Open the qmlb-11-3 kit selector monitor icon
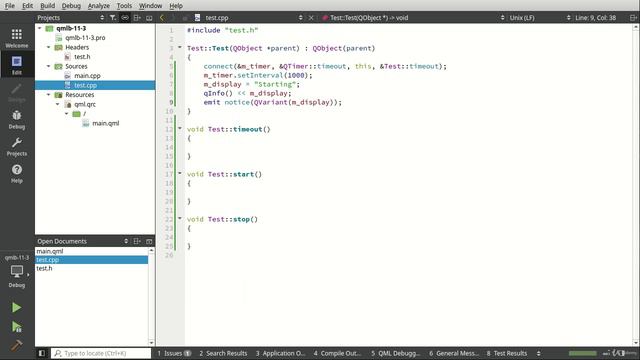Screen dimensions: 640x360 pyautogui.click(x=17, y=271)
